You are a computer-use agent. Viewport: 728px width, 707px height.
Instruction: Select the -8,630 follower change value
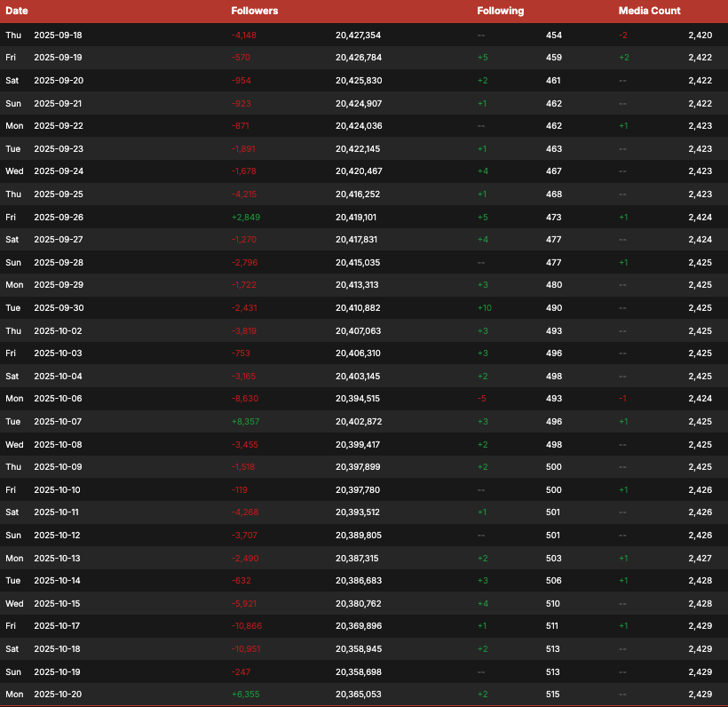pyautogui.click(x=245, y=399)
